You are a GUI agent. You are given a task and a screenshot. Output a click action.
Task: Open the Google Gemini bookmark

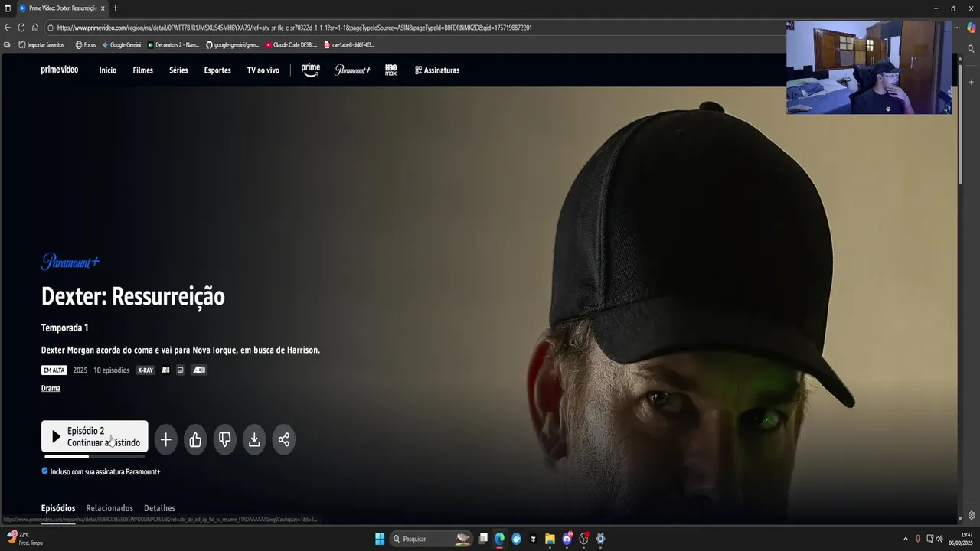click(x=121, y=45)
